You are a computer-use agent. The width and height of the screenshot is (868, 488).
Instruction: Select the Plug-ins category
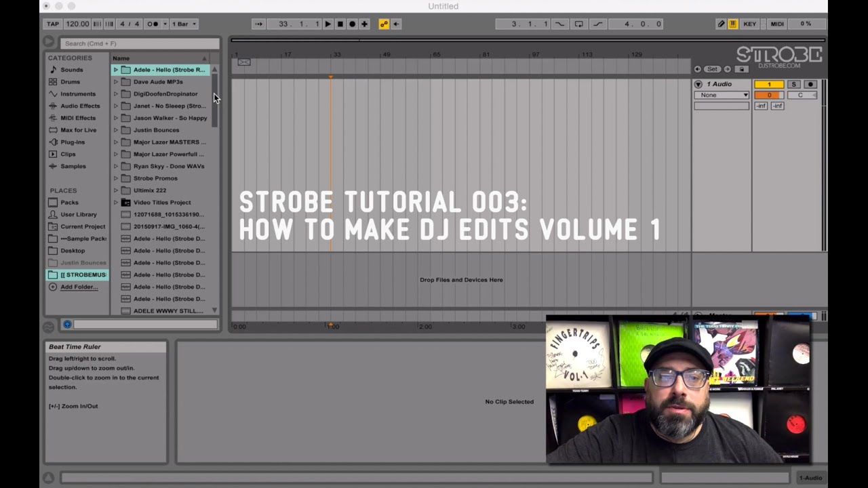coord(73,142)
